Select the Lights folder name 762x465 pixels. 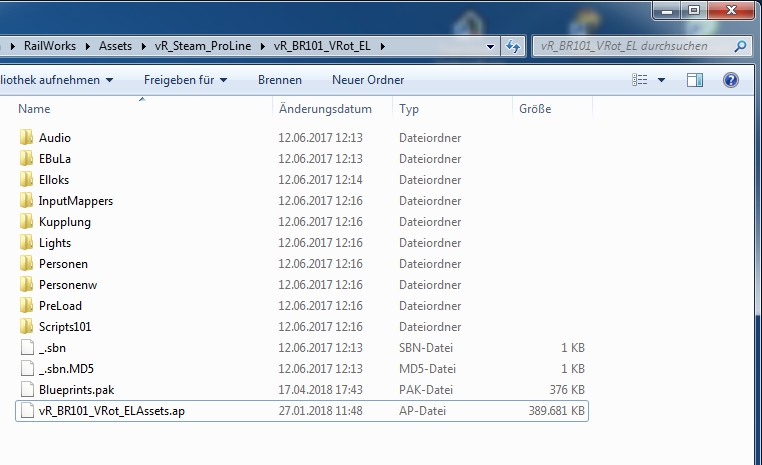point(55,242)
